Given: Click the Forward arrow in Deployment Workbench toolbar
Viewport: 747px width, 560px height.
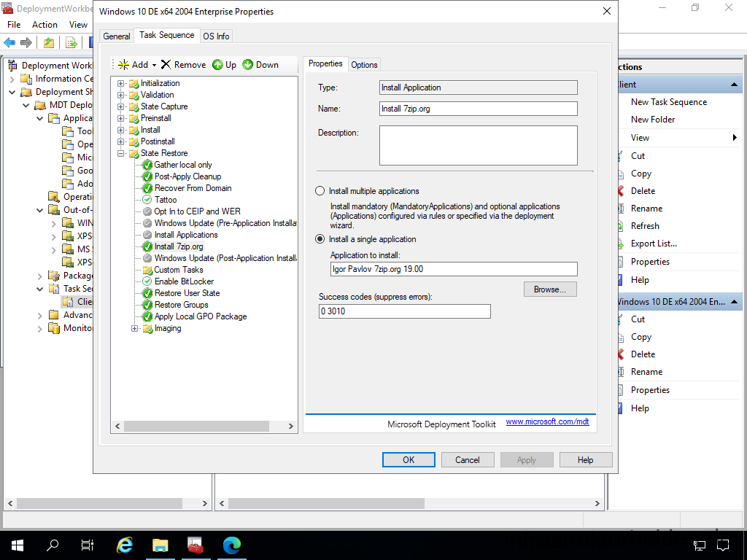Looking at the screenshot, I should point(26,43).
